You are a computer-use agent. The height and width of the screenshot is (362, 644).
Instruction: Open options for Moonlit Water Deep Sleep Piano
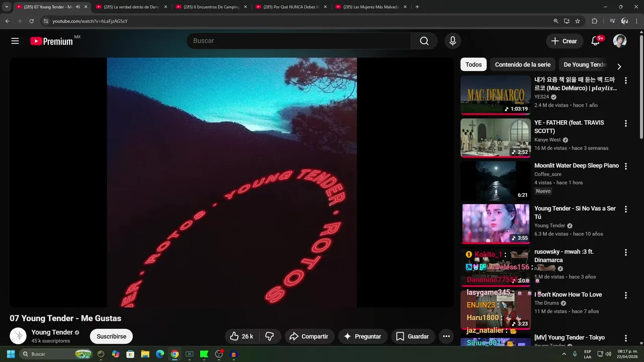pyautogui.click(x=626, y=166)
